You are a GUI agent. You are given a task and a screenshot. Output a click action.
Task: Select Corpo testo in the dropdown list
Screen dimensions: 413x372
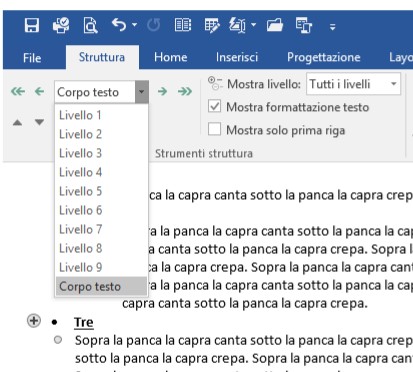point(101,286)
